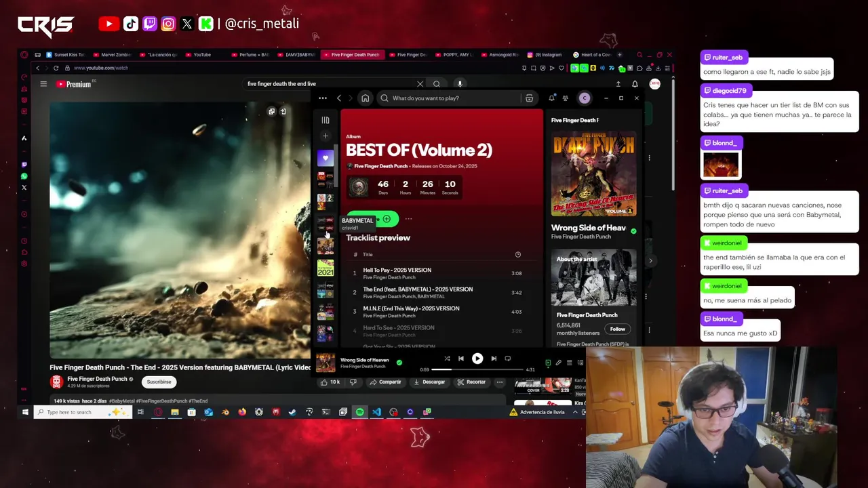Open the 2021 playlist thumbnail in library
This screenshot has height=488, width=868.
325,268
